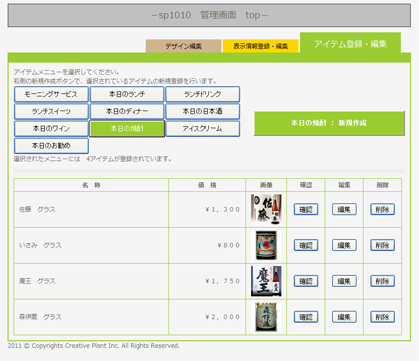
Task: View the 森伊蔵 グラス bottle thumbnail
Action: [x=266, y=317]
